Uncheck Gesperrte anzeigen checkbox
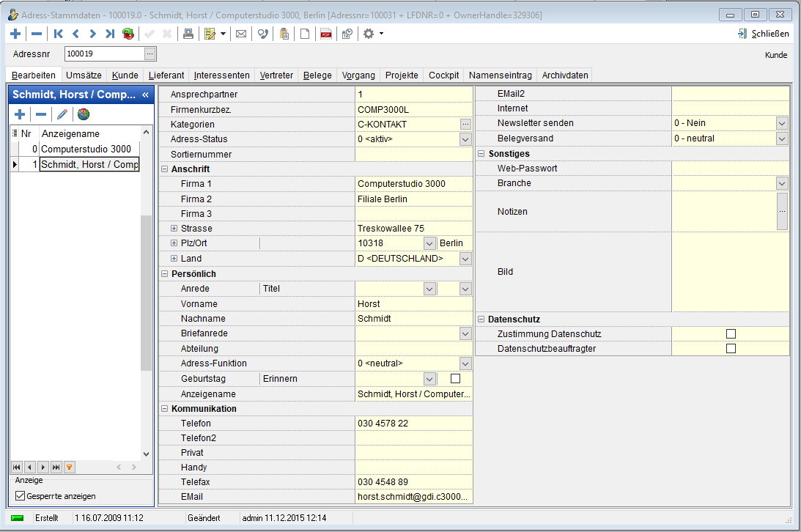This screenshot has height=532, width=801. tap(20, 496)
